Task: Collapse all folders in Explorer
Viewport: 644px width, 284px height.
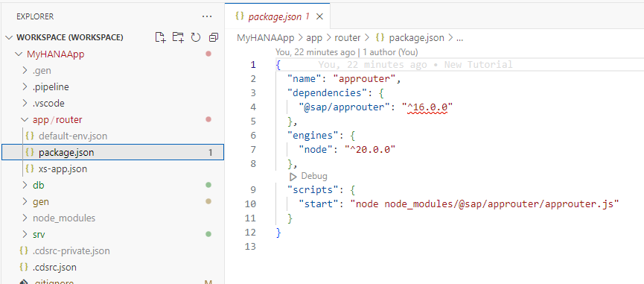Action: [213, 37]
